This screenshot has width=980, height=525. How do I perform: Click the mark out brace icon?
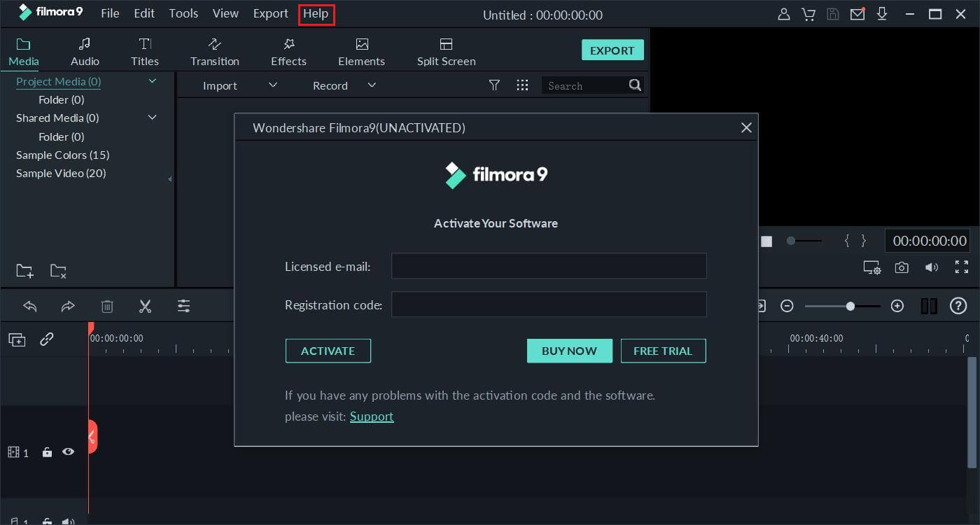point(864,241)
